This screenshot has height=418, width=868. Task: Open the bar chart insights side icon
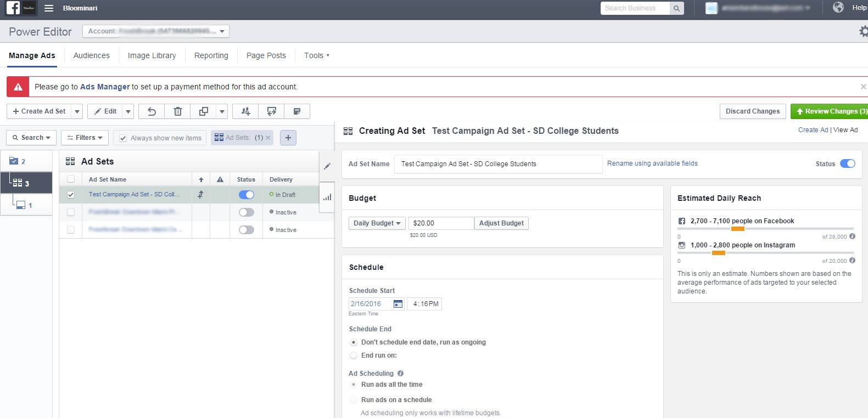[x=327, y=197]
